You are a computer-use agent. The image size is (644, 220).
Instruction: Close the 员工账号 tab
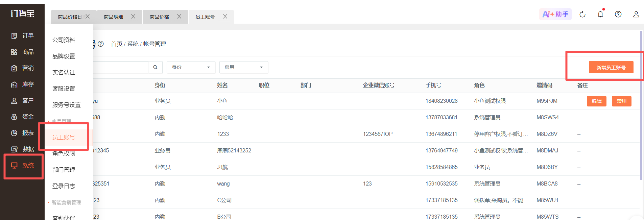click(x=225, y=17)
